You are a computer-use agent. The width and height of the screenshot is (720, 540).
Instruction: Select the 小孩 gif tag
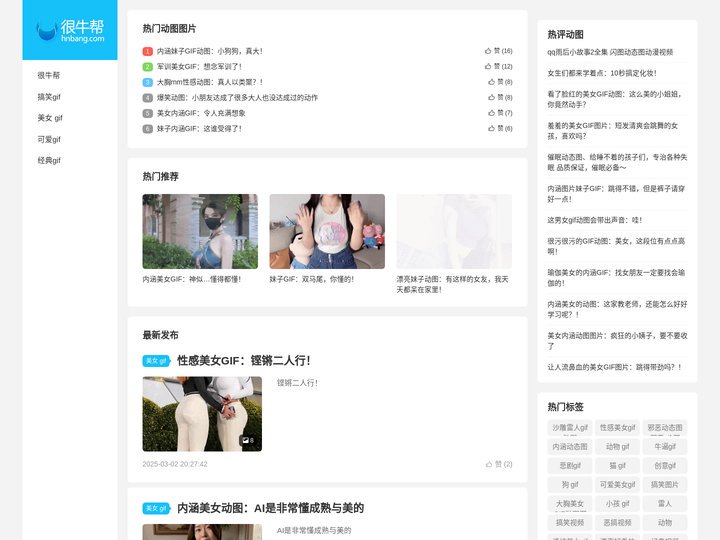coord(618,504)
